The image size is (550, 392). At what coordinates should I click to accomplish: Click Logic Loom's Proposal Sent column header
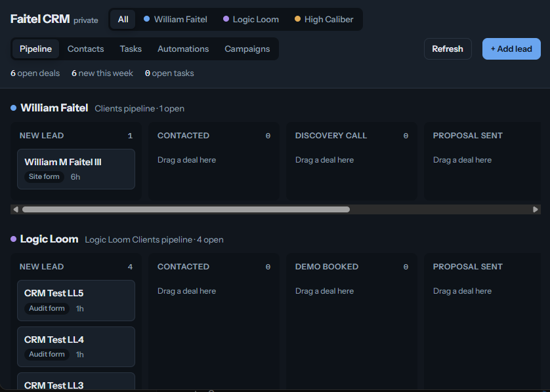point(468,267)
